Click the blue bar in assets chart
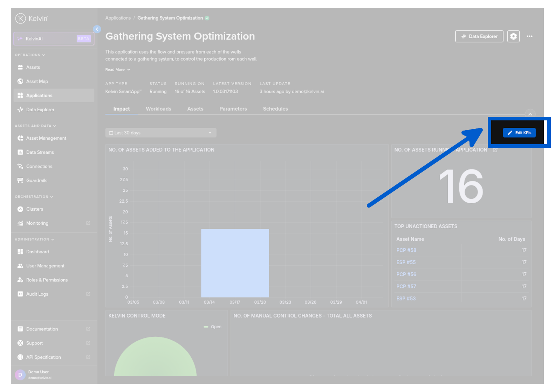 click(x=235, y=263)
